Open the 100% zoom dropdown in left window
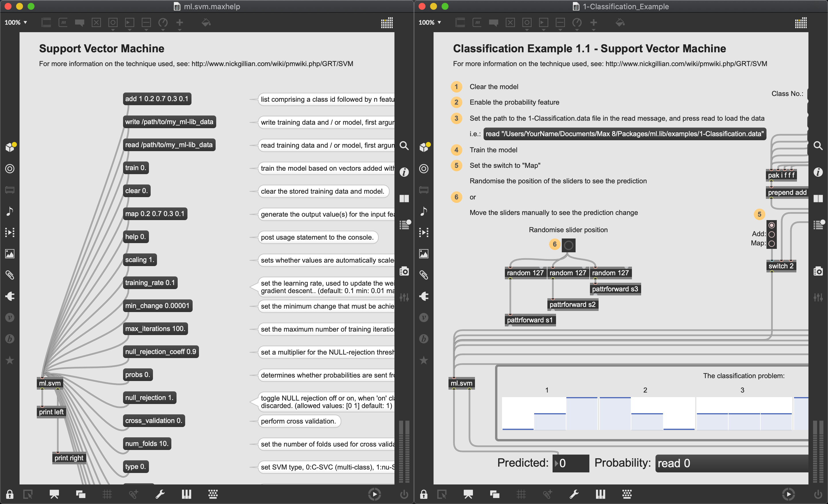The width and height of the screenshot is (828, 504). click(x=16, y=22)
